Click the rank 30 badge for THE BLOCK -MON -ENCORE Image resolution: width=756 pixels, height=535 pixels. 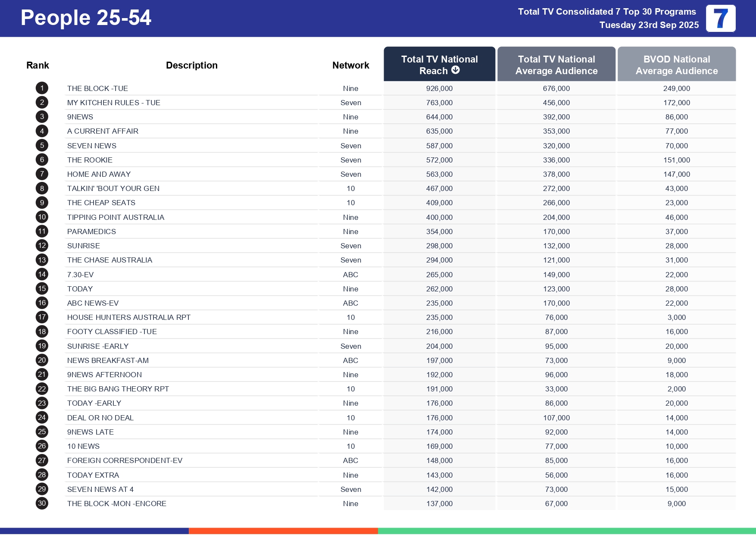pyautogui.click(x=41, y=504)
